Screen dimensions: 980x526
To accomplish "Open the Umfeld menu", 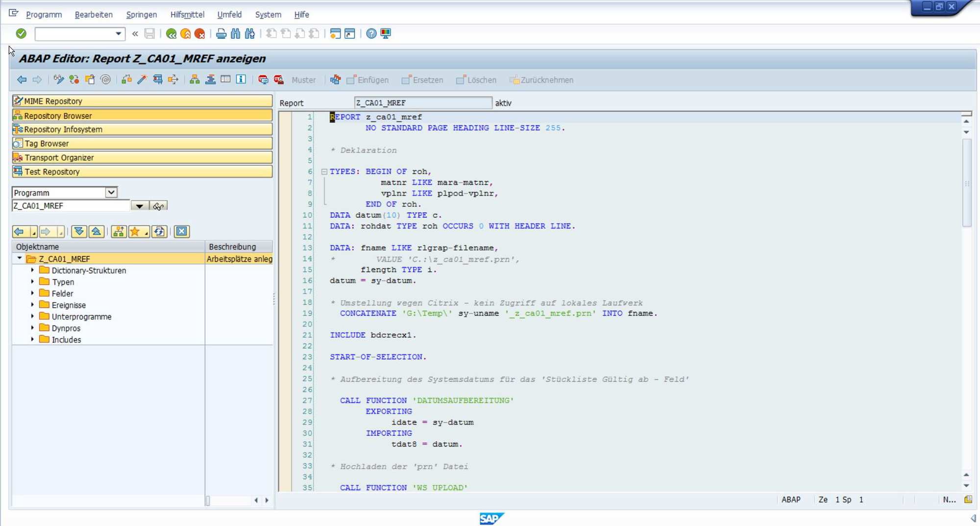I will 229,14.
